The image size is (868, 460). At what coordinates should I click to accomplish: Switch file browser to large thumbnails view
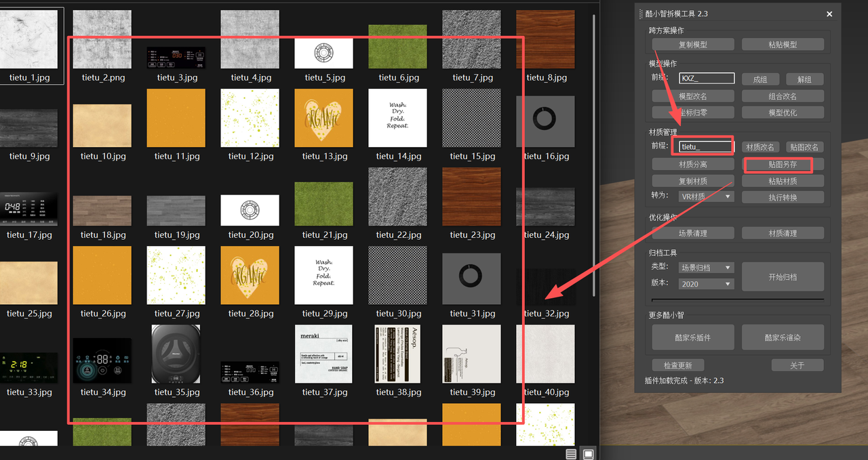coord(589,454)
